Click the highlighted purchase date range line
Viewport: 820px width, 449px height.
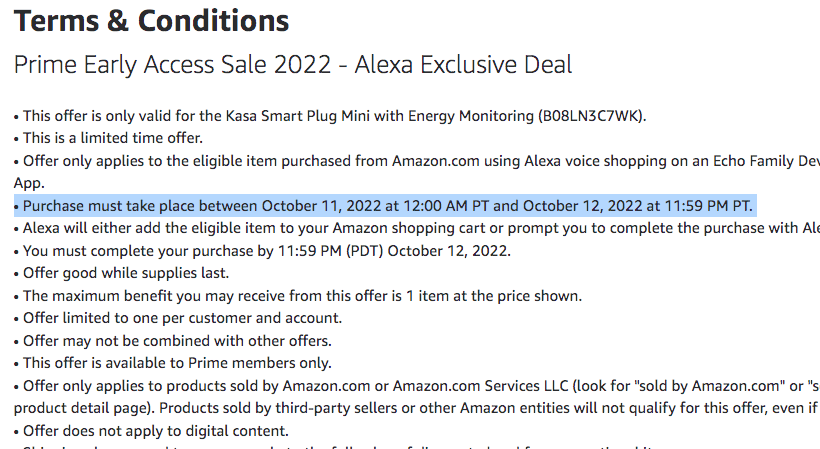click(x=385, y=205)
